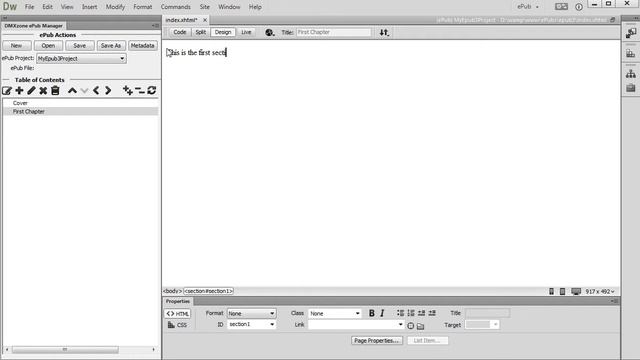Image resolution: width=640 pixels, height=360 pixels.
Task: Apply unordered list formatting
Action: pos(400,313)
